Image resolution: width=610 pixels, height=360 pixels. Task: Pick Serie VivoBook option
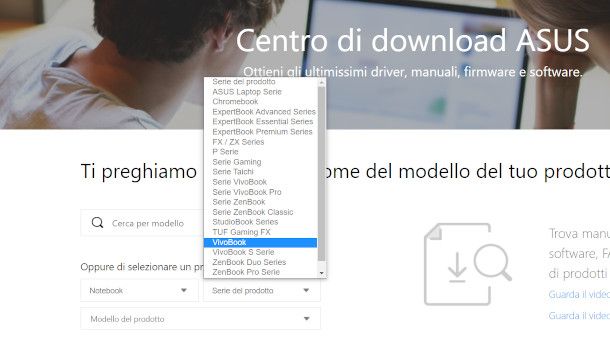click(260, 182)
